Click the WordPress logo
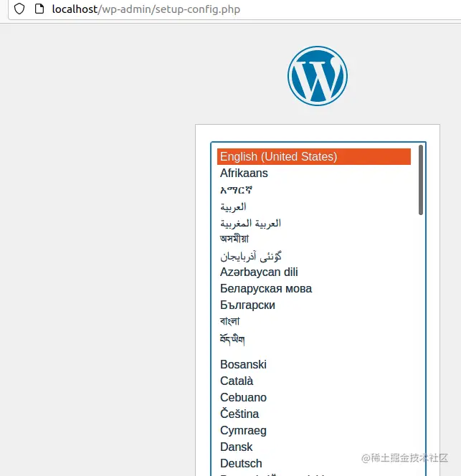Viewport: 461px width, 476px height. tap(318, 76)
